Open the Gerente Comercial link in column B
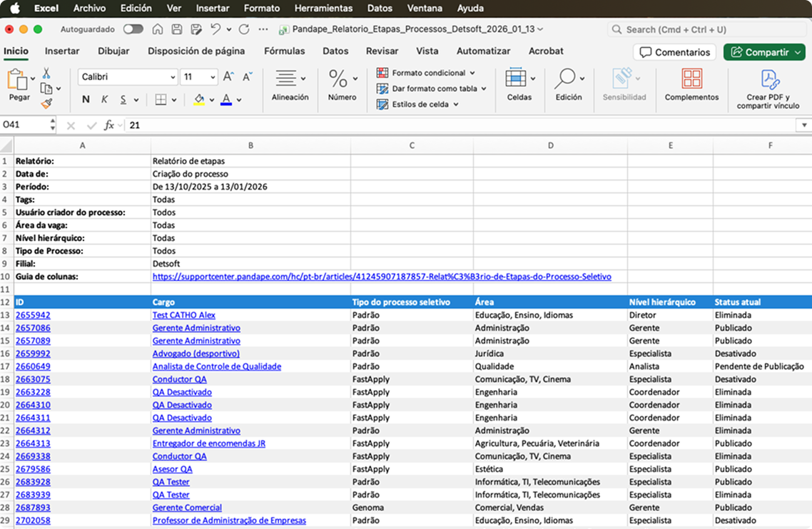 (x=187, y=508)
